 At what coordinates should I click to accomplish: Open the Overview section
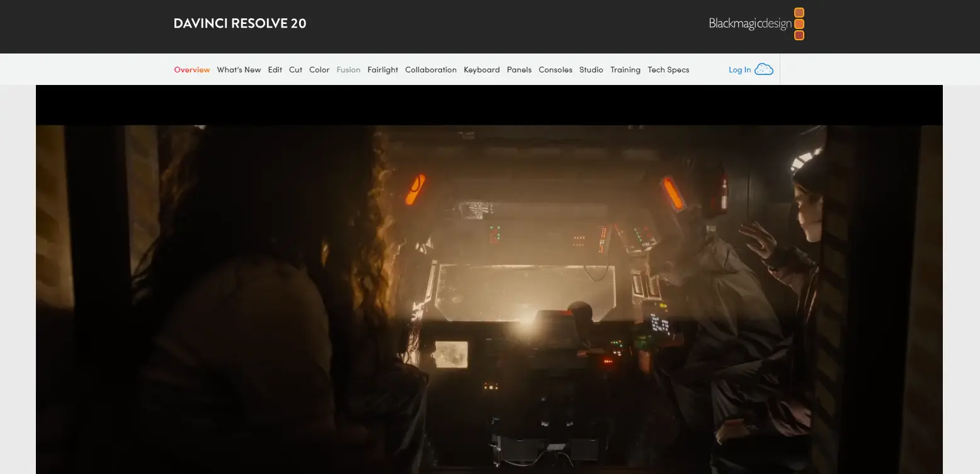point(191,69)
